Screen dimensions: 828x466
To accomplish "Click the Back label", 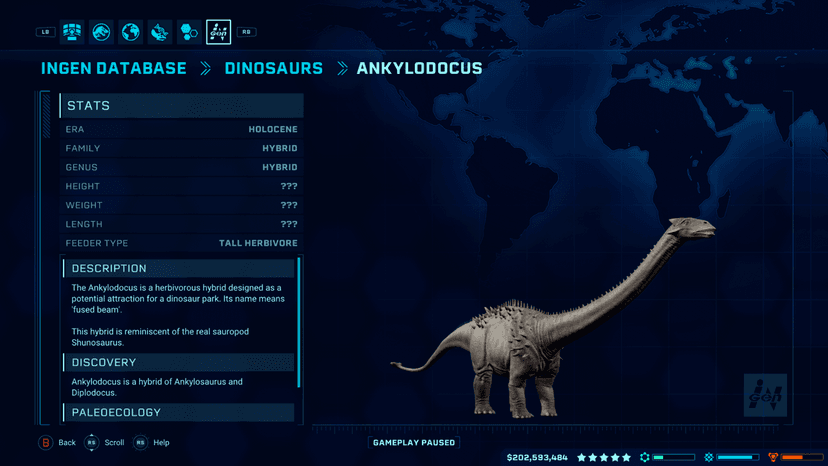I will click(67, 443).
